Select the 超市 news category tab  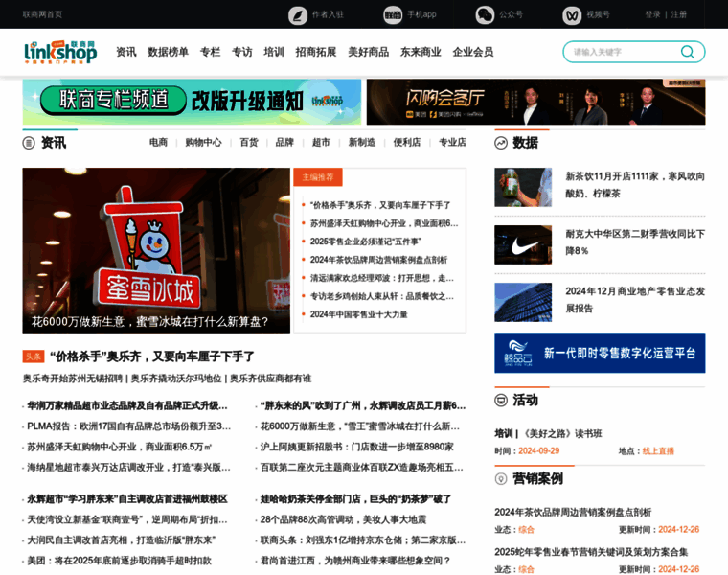point(321,142)
